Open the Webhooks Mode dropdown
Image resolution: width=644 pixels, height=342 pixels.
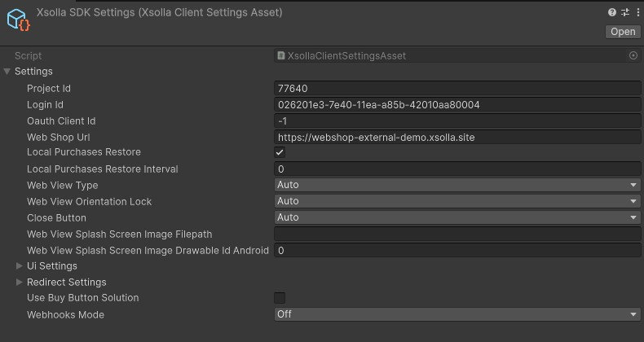(x=457, y=314)
